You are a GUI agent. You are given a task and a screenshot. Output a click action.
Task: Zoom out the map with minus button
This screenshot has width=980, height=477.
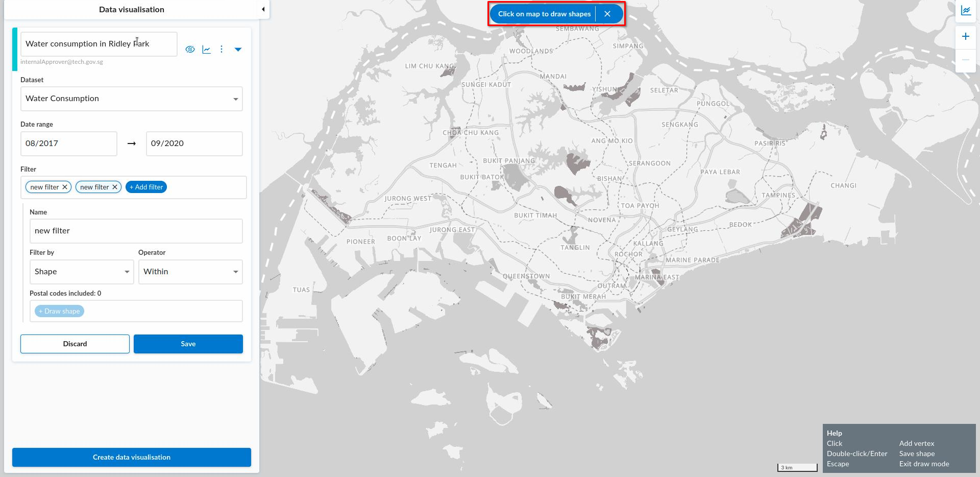966,60
